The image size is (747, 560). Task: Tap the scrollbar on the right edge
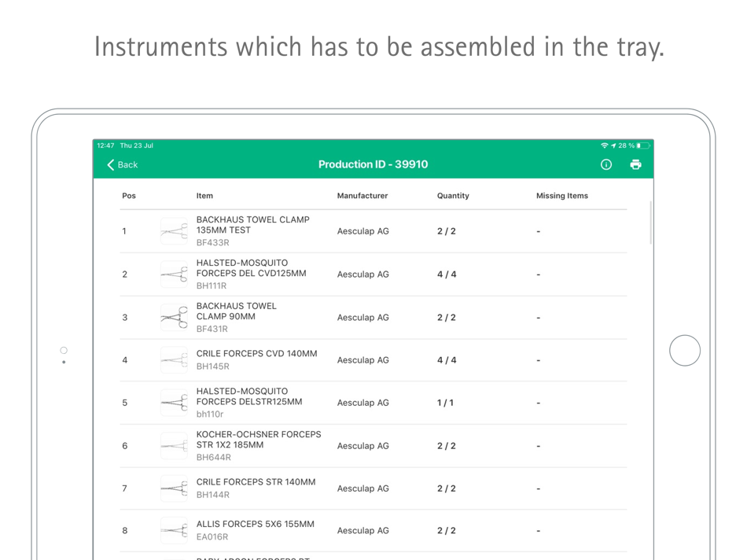pyautogui.click(x=649, y=224)
